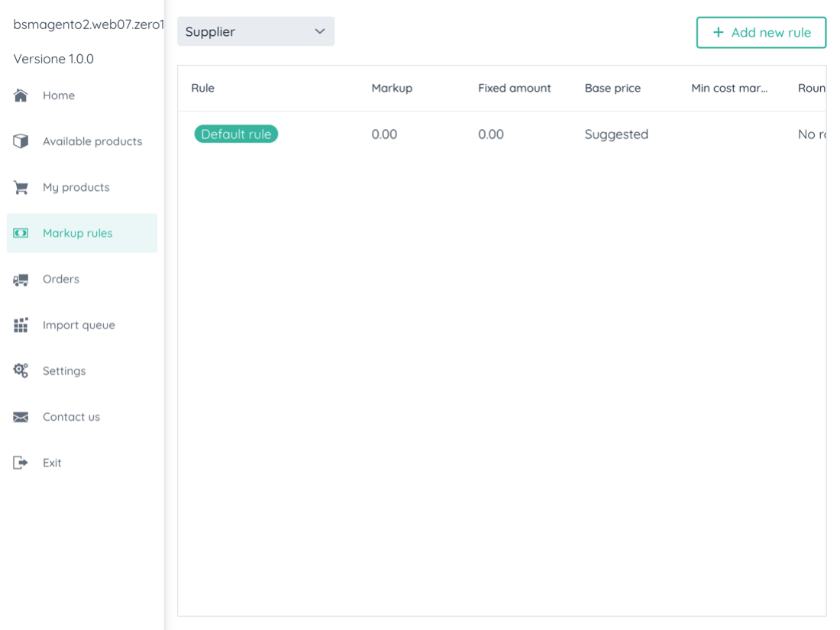Image resolution: width=840 pixels, height=630 pixels.
Task: Click the Exit door icon
Action: (x=21, y=463)
